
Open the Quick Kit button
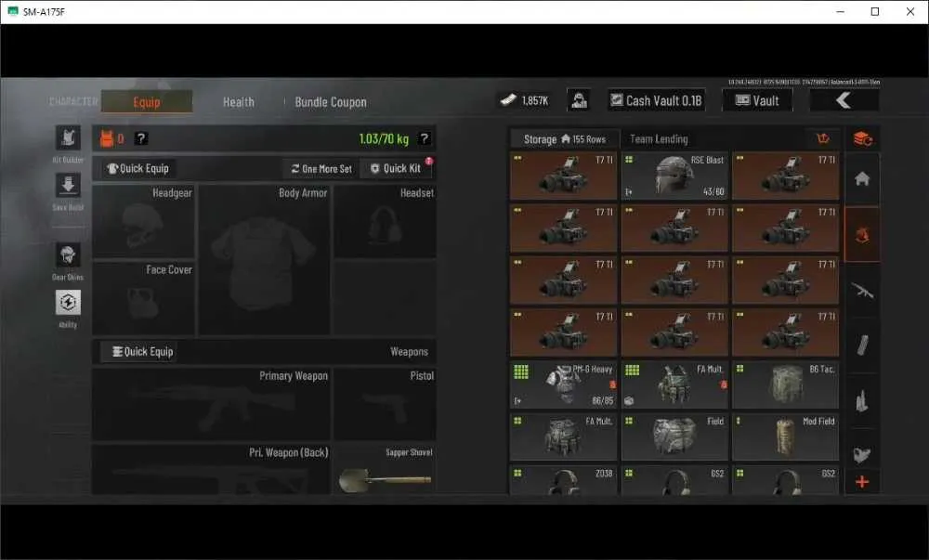pos(396,169)
